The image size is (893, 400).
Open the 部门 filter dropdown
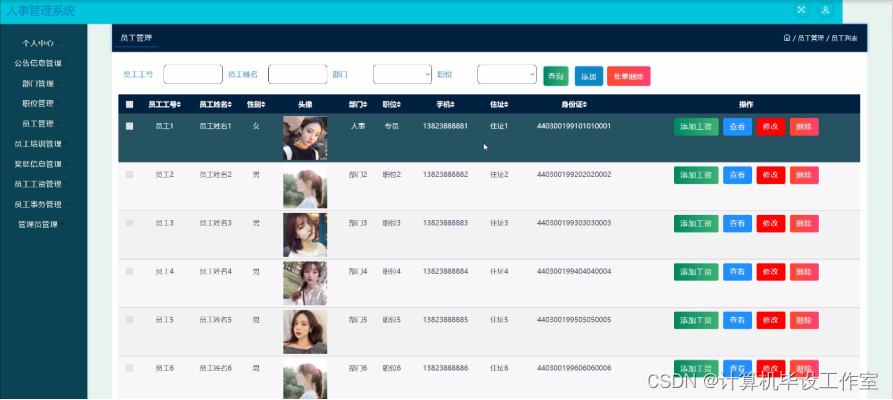(x=402, y=74)
